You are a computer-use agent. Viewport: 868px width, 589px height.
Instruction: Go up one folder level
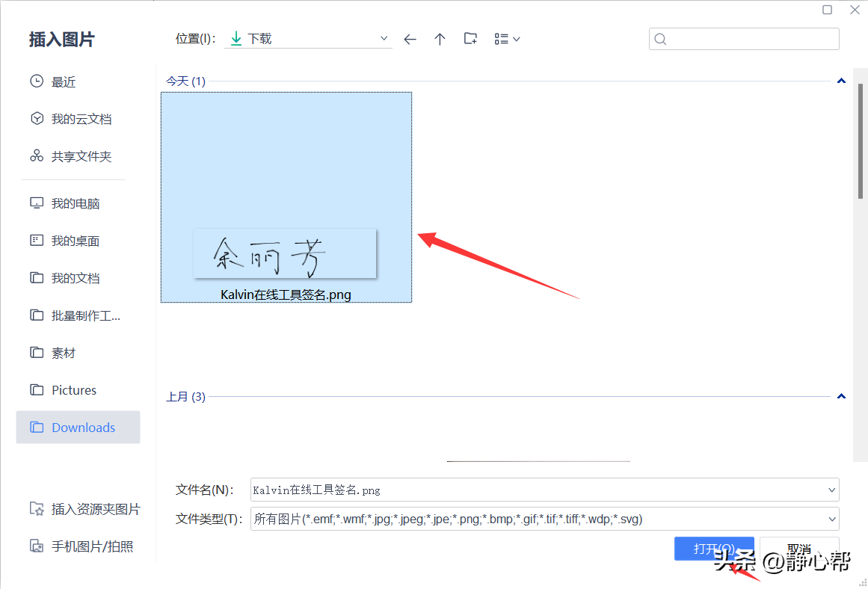pyautogui.click(x=440, y=38)
